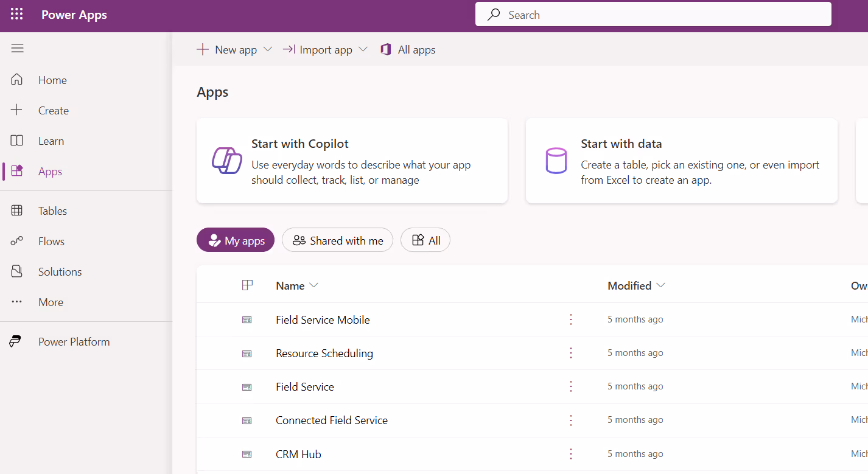868x474 pixels.
Task: Open more options for Resource Scheduling
Action: click(571, 353)
